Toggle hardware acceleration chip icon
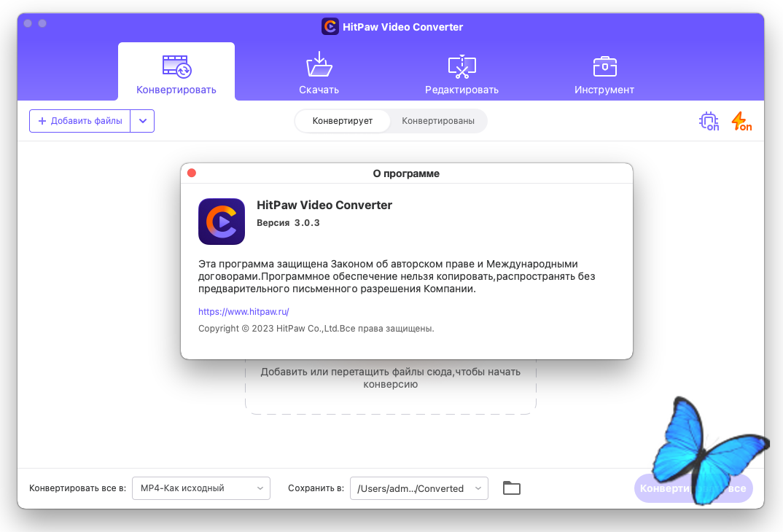This screenshot has height=532, width=783. point(709,121)
